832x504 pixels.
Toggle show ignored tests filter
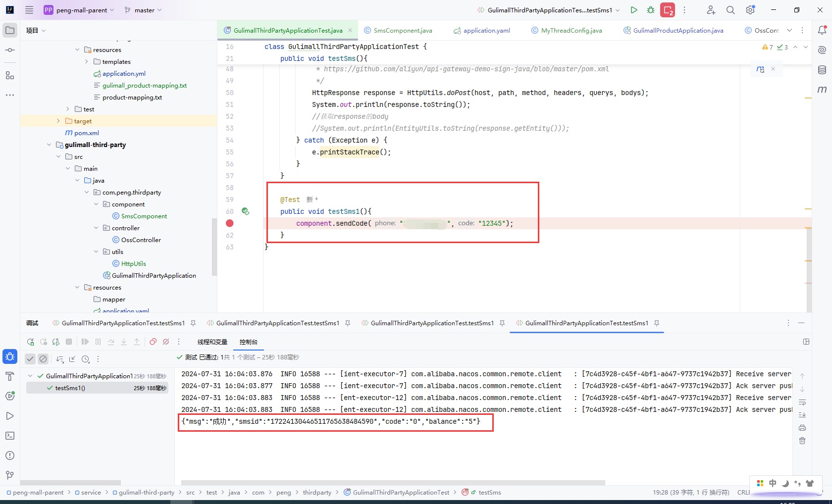[43, 359]
